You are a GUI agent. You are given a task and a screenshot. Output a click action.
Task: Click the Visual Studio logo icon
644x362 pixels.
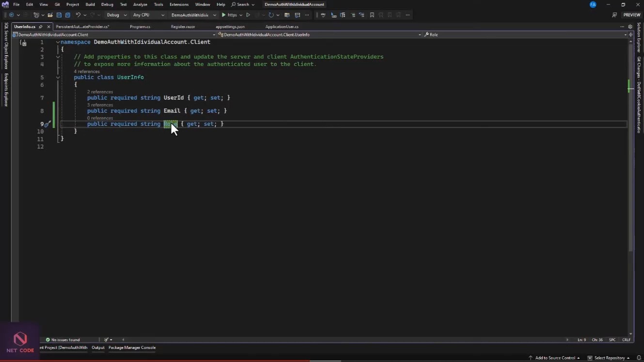click(x=5, y=4)
